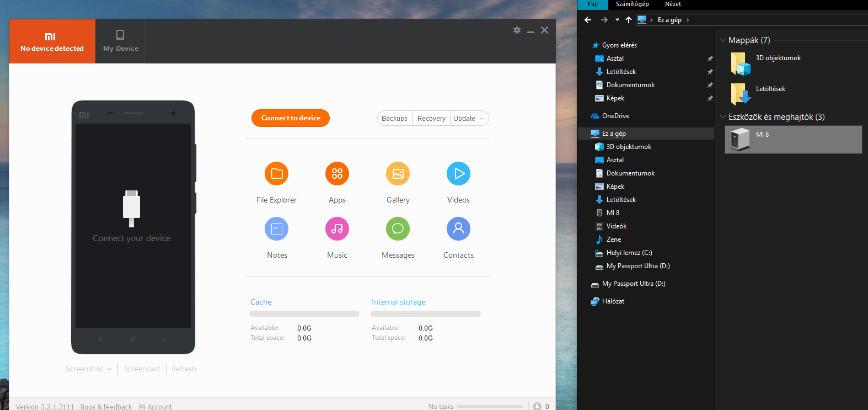Click pin icon next to Asztal

coord(710,58)
